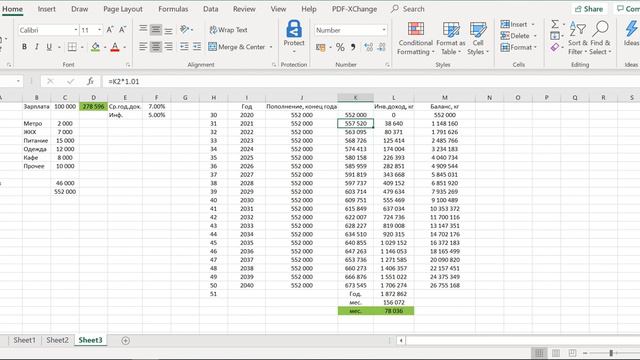
Task: Apply the Fill Color bucket
Action: [96, 47]
